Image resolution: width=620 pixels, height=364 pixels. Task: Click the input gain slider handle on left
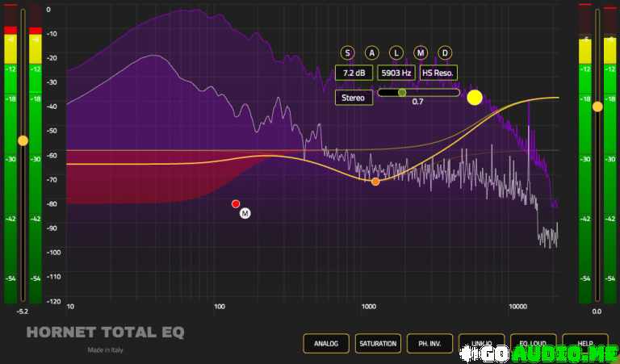tap(23, 140)
